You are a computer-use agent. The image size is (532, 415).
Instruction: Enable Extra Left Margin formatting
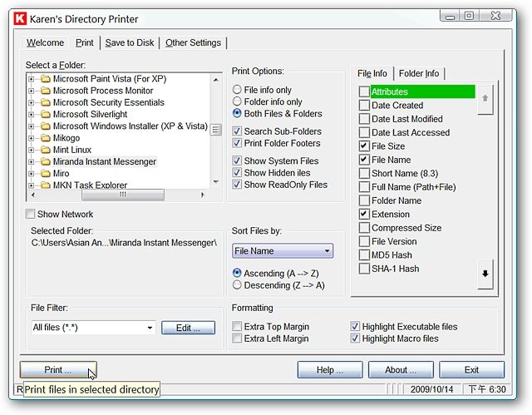(x=237, y=338)
